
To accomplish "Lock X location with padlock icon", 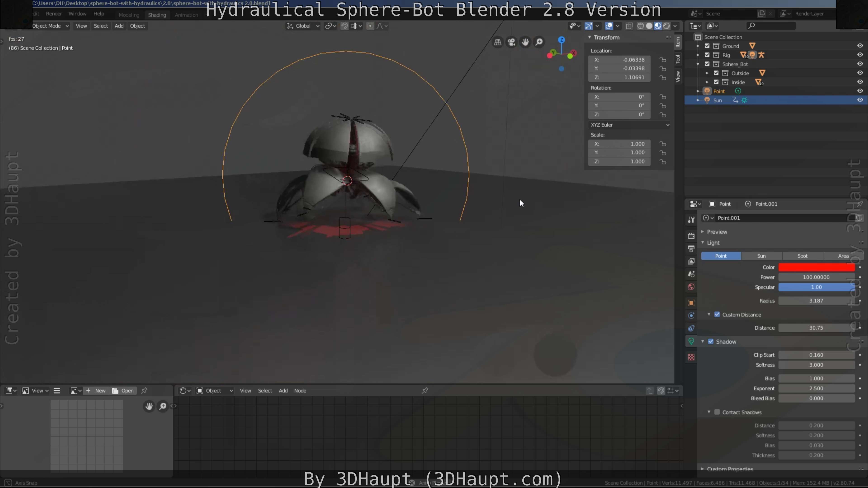I will click(663, 60).
